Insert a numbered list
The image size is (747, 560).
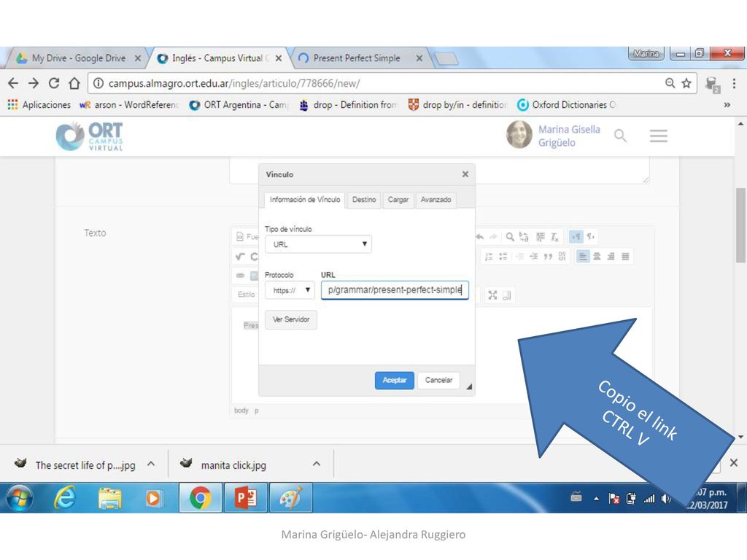(x=489, y=257)
